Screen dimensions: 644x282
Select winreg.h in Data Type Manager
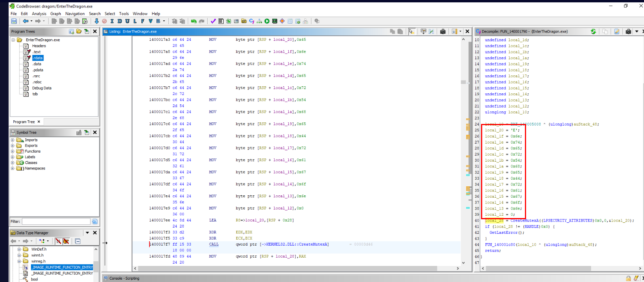[38, 261]
